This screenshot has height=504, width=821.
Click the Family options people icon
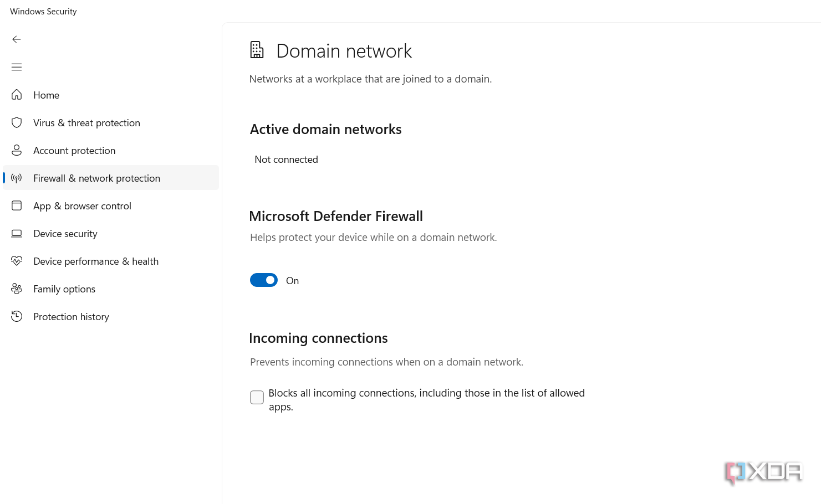tap(17, 289)
